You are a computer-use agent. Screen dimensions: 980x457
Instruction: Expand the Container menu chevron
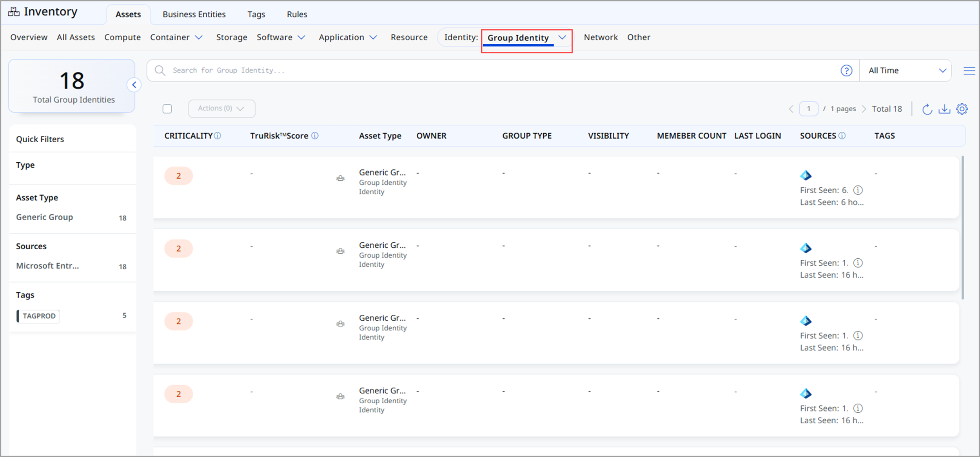(199, 37)
